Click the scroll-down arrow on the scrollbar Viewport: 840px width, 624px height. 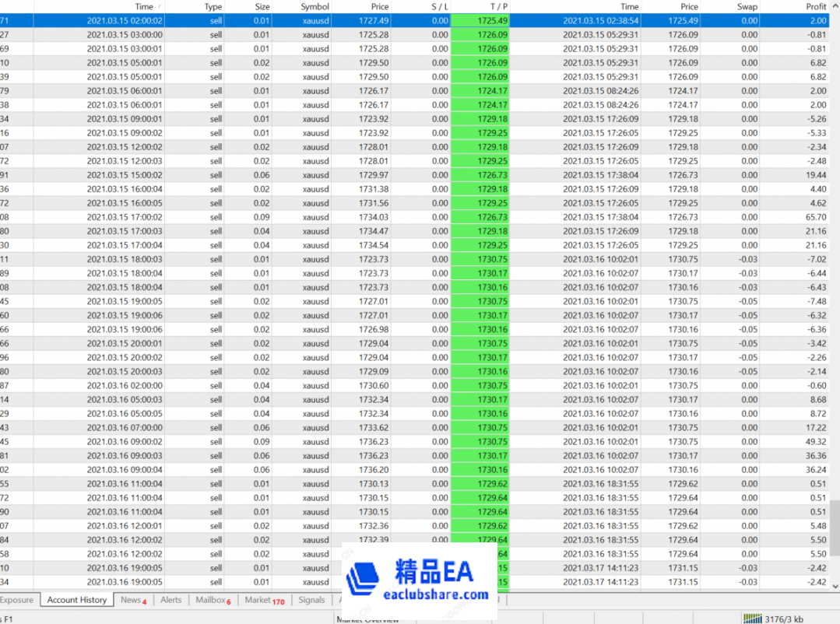tap(834, 585)
